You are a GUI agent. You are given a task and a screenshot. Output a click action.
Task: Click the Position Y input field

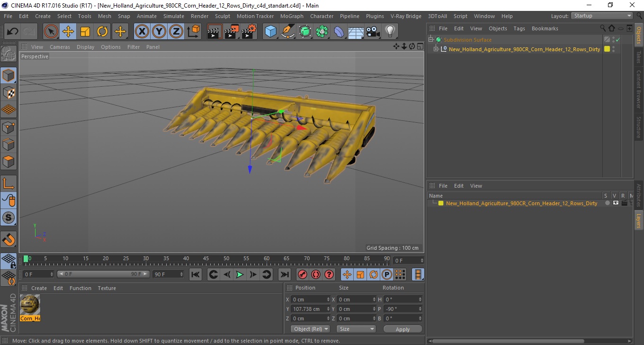pyautogui.click(x=308, y=309)
